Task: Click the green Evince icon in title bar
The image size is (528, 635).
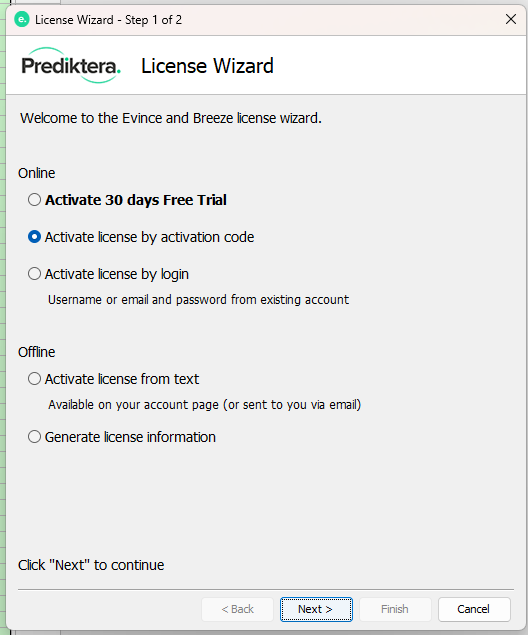Action: click(22, 19)
